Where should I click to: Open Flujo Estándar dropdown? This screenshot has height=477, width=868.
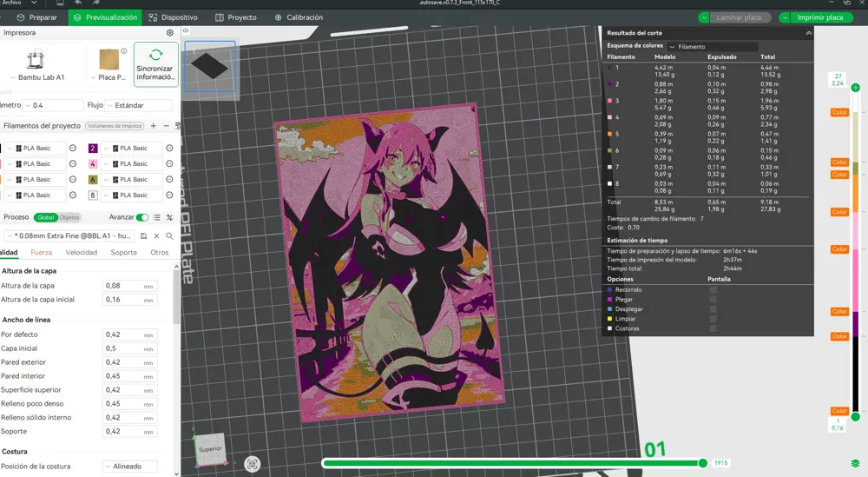138,105
